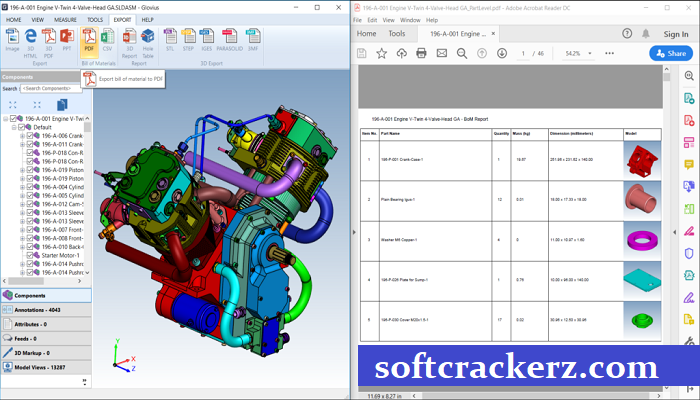Expand the 196-A-012 Cam tree node

click(22, 204)
